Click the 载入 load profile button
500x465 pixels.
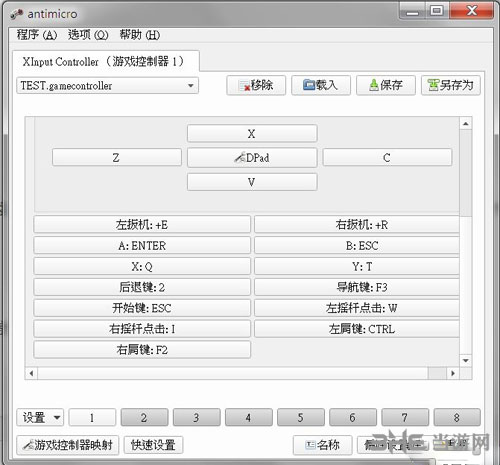321,85
